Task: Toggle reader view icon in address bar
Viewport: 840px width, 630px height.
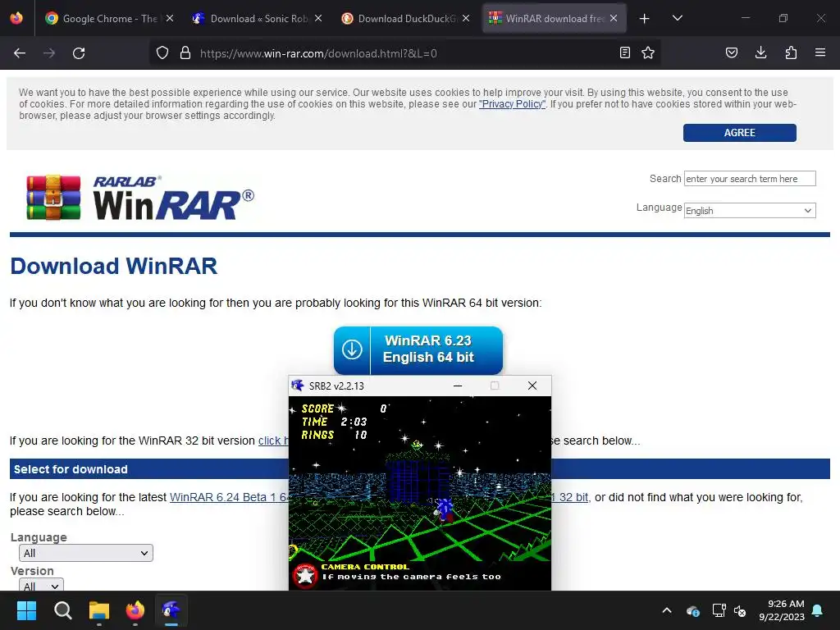Action: (624, 52)
